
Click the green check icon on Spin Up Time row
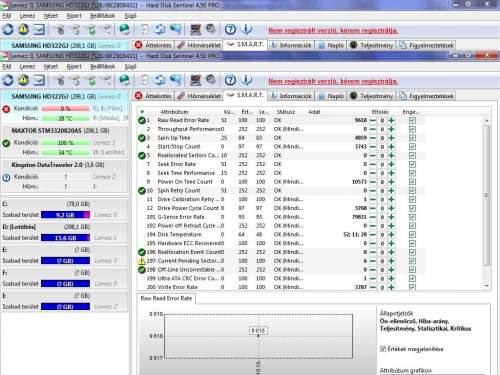point(142,138)
